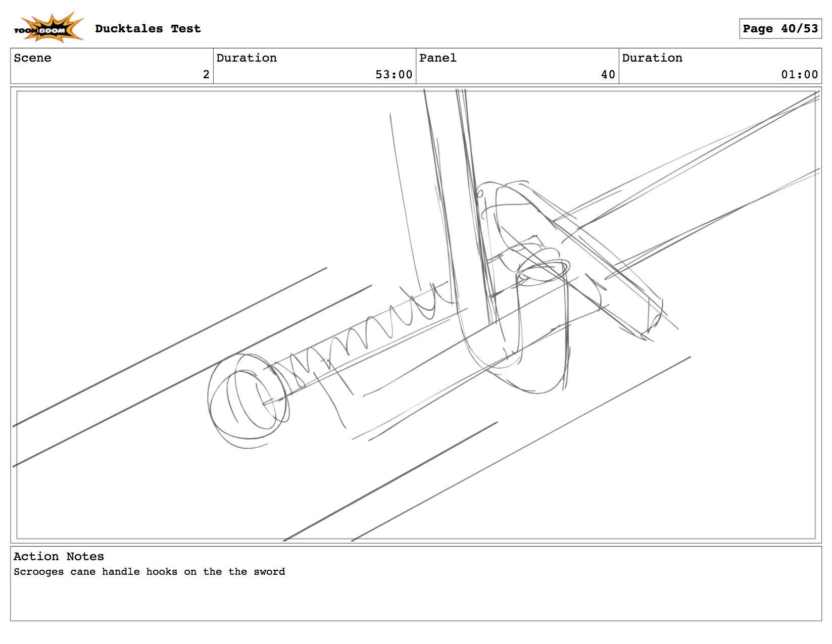The image size is (832, 644).
Task: Click the Toon Boom logo
Action: click(x=47, y=28)
